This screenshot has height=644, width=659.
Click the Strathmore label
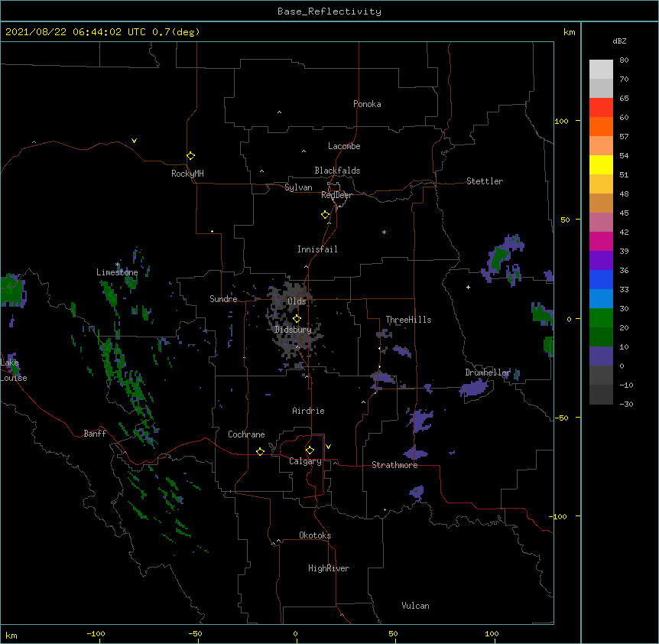click(x=394, y=465)
